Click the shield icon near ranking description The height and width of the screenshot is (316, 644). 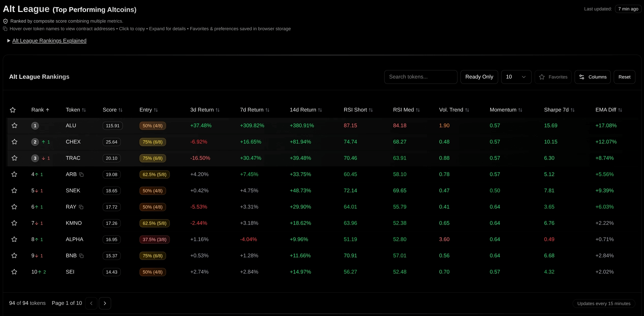click(5, 21)
